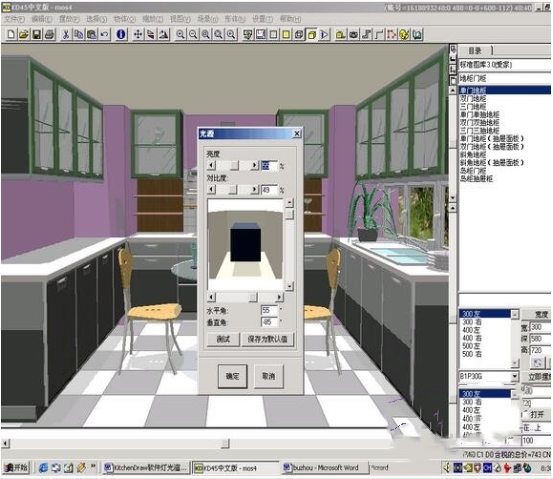The width and height of the screenshot is (553, 479).
Task: Click the Undo arrow toolbar icon
Action: pyautogui.click(x=104, y=35)
